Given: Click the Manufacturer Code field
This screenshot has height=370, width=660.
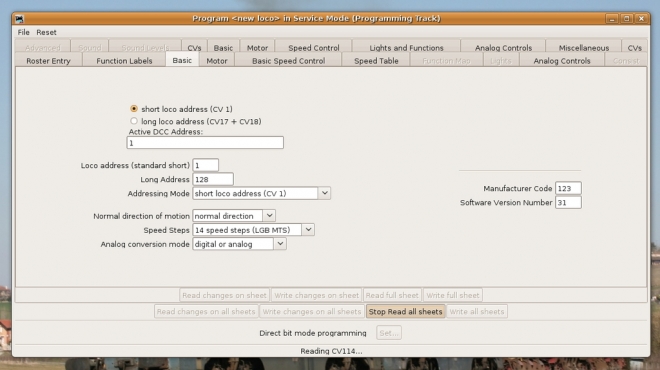Looking at the screenshot, I should (x=568, y=188).
